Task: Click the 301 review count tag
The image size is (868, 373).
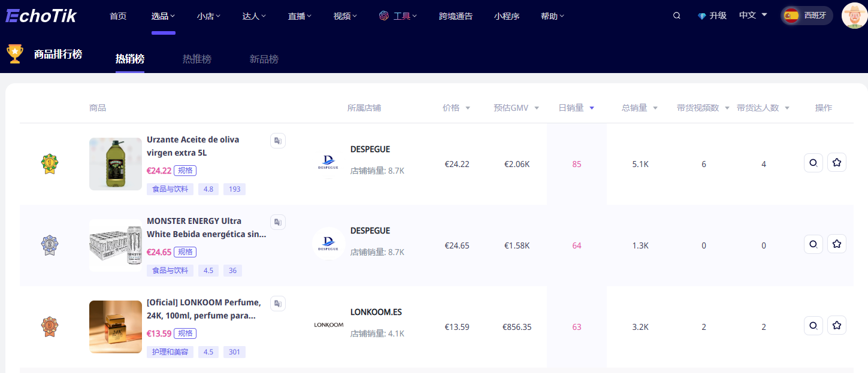Action: tap(234, 352)
